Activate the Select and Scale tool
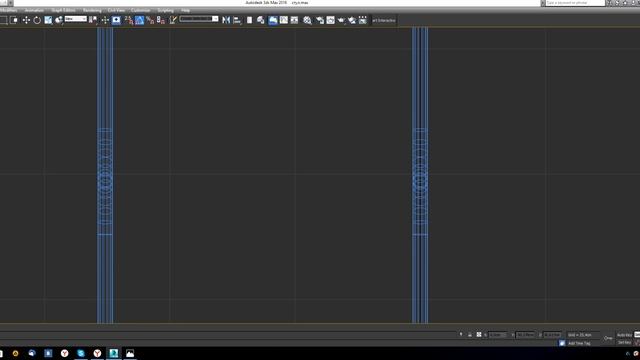The image size is (640, 360). pos(48,20)
